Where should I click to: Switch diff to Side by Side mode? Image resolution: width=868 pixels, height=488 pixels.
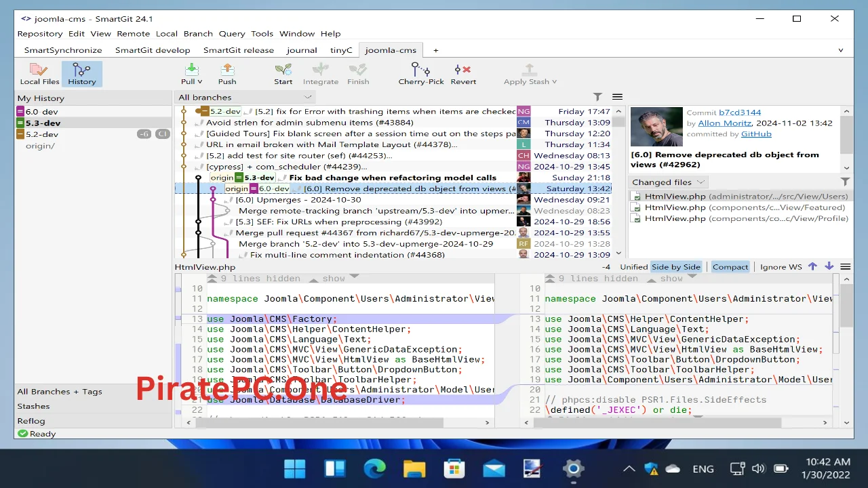pyautogui.click(x=676, y=267)
